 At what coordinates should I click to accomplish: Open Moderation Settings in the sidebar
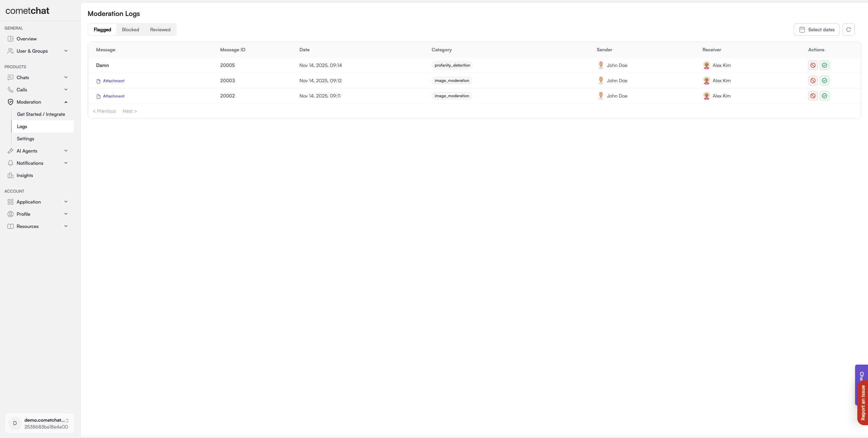click(25, 139)
